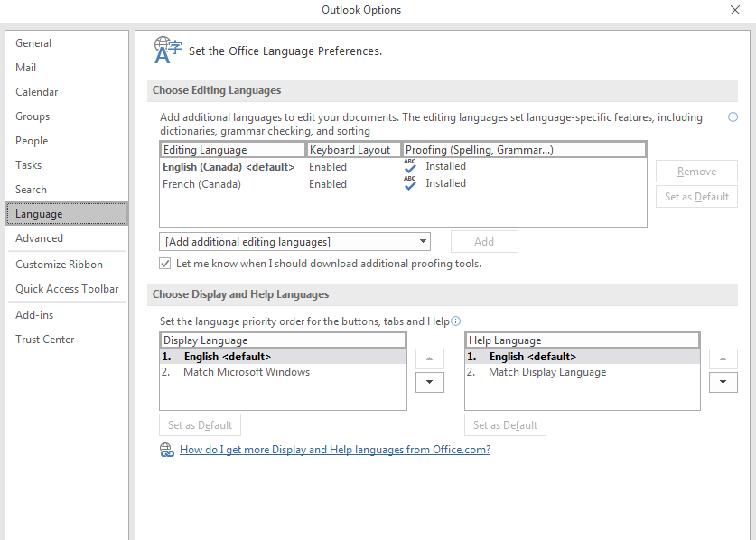Select the Language options category

coord(67,214)
